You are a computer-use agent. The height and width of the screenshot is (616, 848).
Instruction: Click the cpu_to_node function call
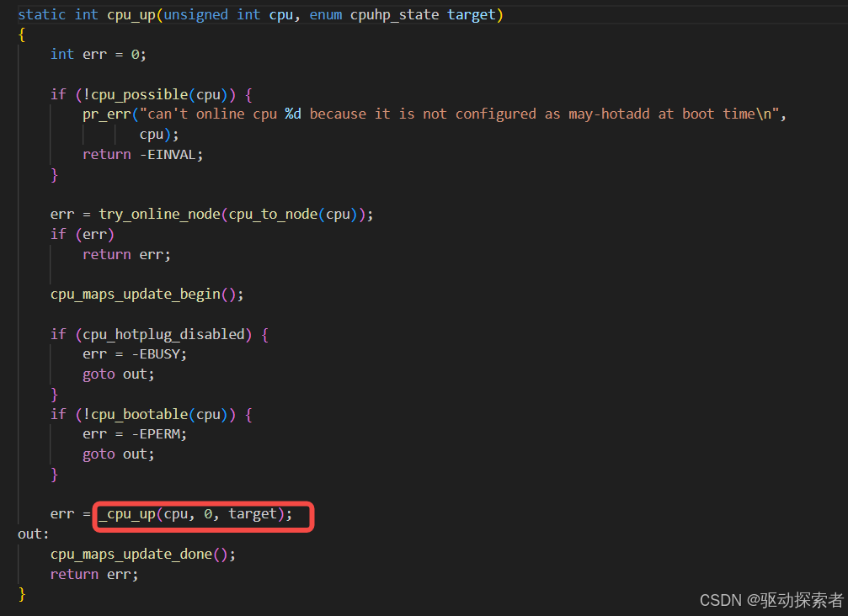point(273,215)
